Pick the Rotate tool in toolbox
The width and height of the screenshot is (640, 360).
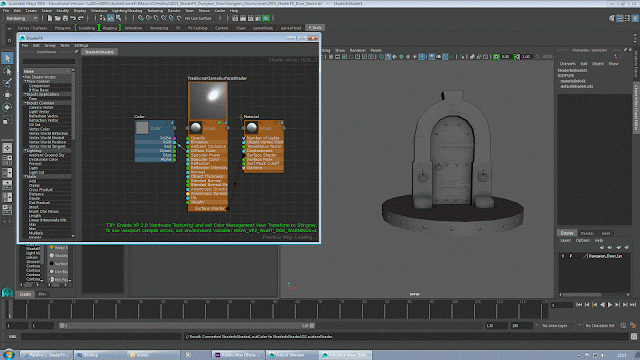tap(7, 107)
